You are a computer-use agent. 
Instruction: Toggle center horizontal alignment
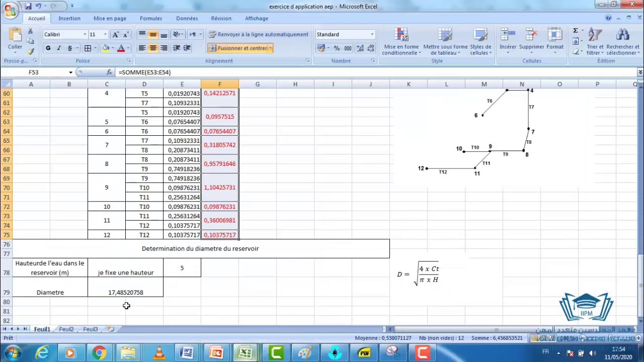click(153, 48)
